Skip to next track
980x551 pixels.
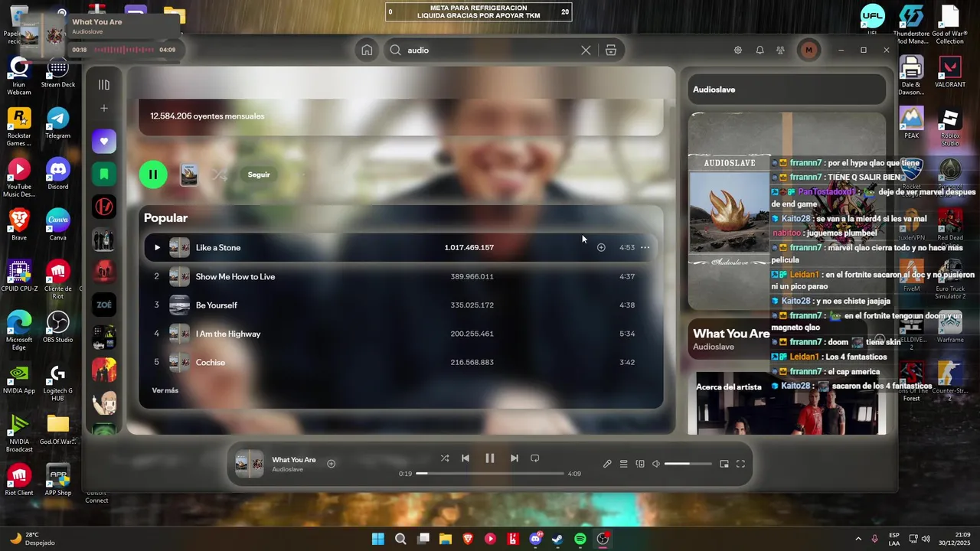[x=514, y=458]
